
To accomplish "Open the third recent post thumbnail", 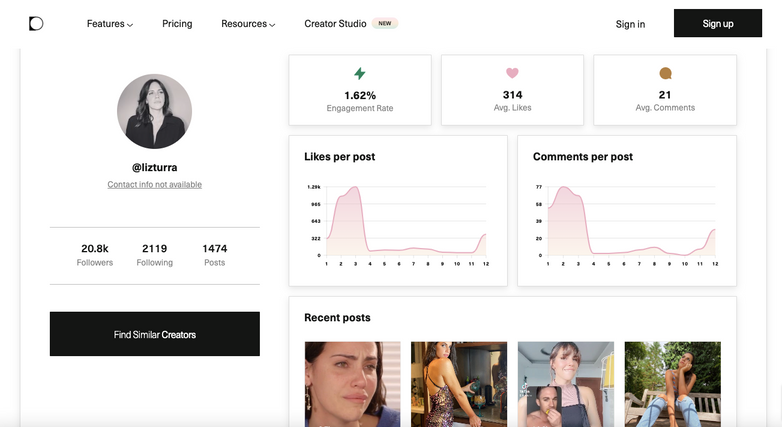I will 565,384.
